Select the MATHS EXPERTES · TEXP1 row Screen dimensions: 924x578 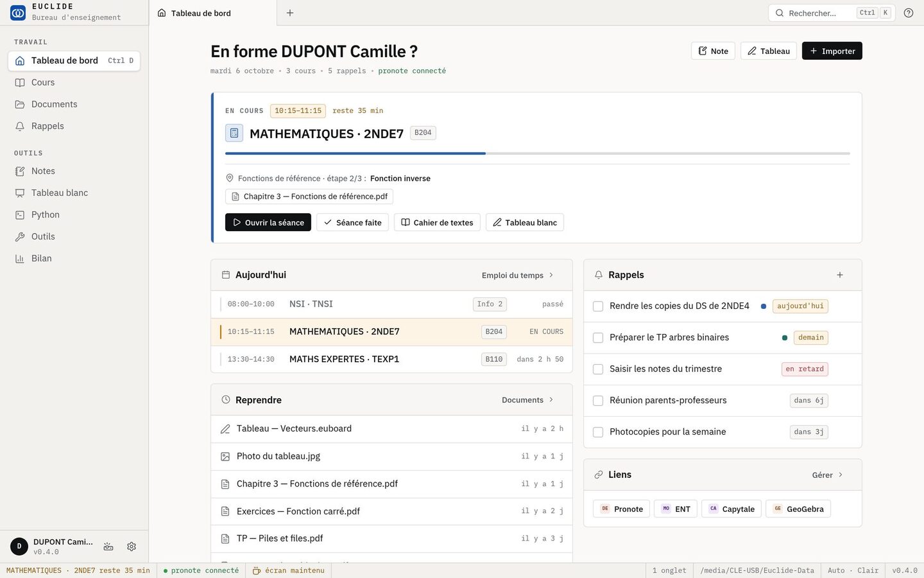[391, 359]
